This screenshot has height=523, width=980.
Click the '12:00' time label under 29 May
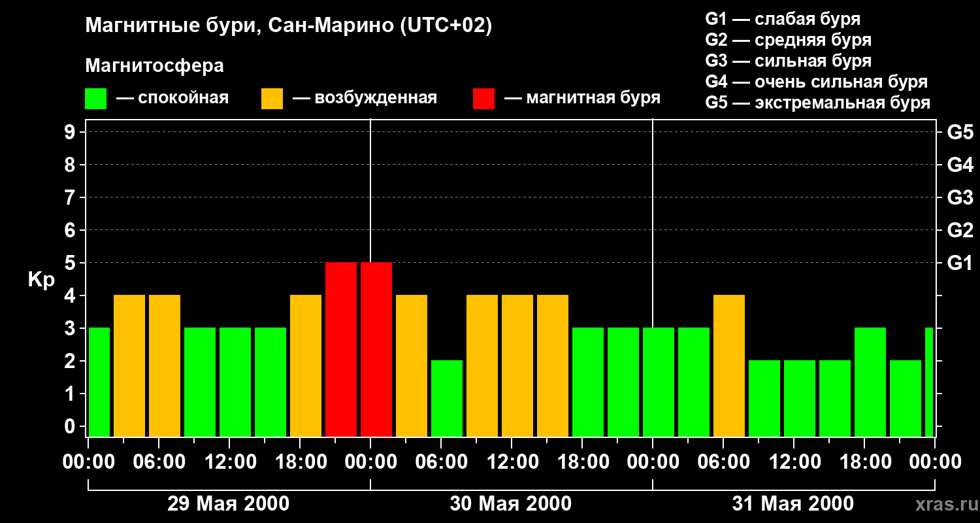tap(229, 462)
